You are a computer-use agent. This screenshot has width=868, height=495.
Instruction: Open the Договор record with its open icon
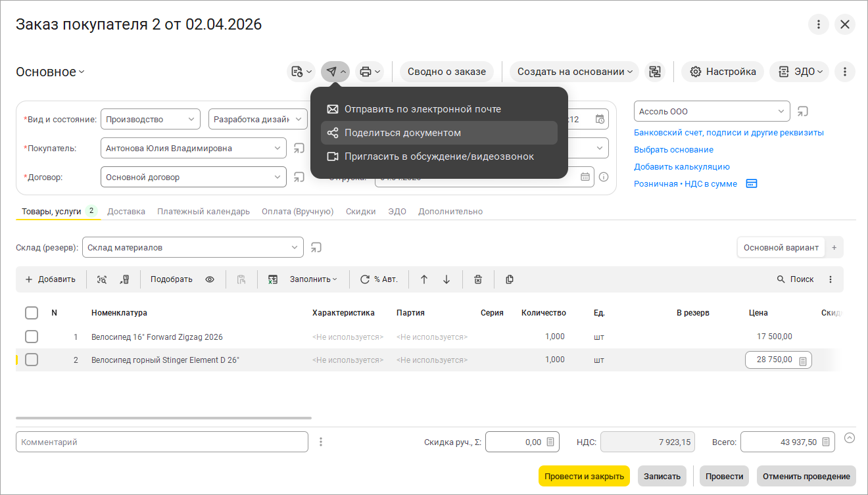coord(299,177)
